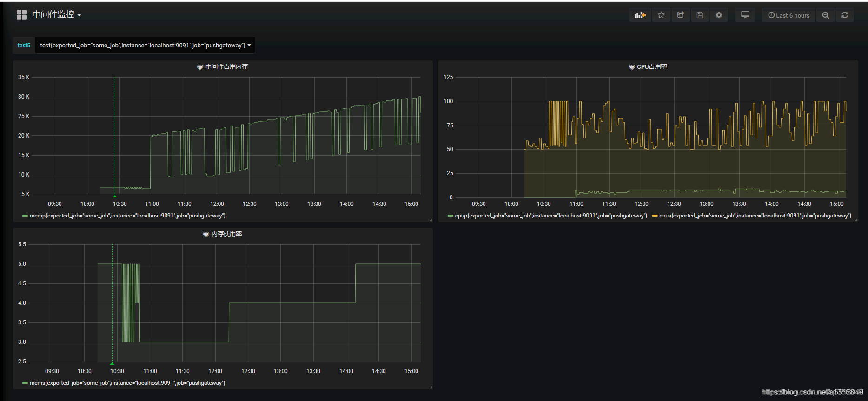Refresh the dashboard
This screenshot has height=401, width=868.
[x=845, y=15]
